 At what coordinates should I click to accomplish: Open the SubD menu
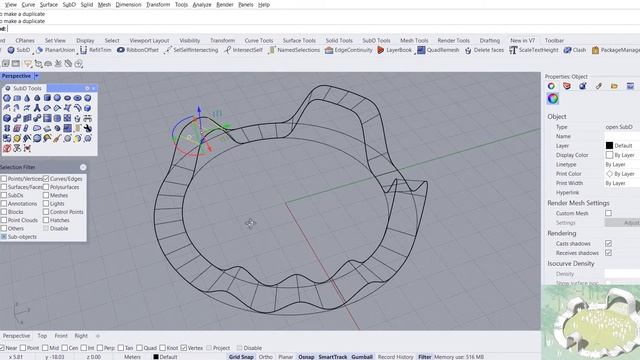[69, 4]
